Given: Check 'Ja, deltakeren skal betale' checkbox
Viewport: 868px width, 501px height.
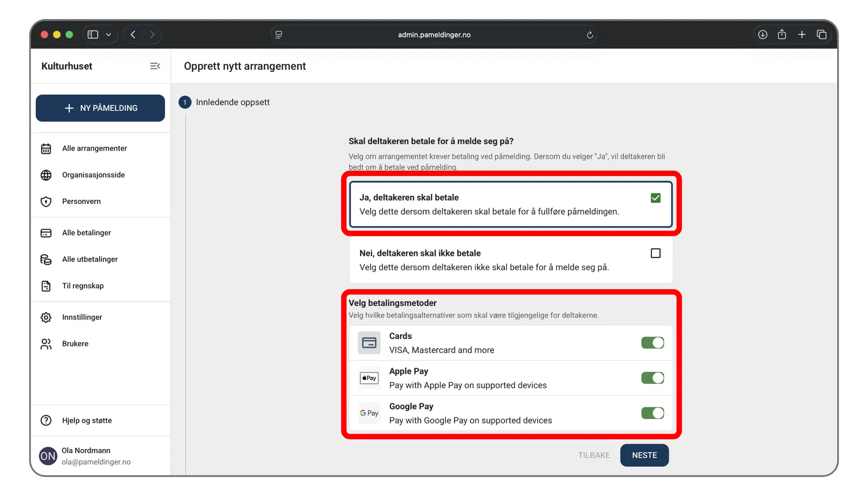Looking at the screenshot, I should [655, 198].
